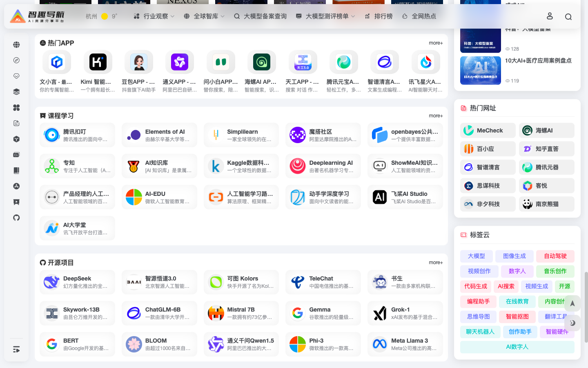
Task: Click the clipboard edit icon in sidebar
Action: coord(16,123)
